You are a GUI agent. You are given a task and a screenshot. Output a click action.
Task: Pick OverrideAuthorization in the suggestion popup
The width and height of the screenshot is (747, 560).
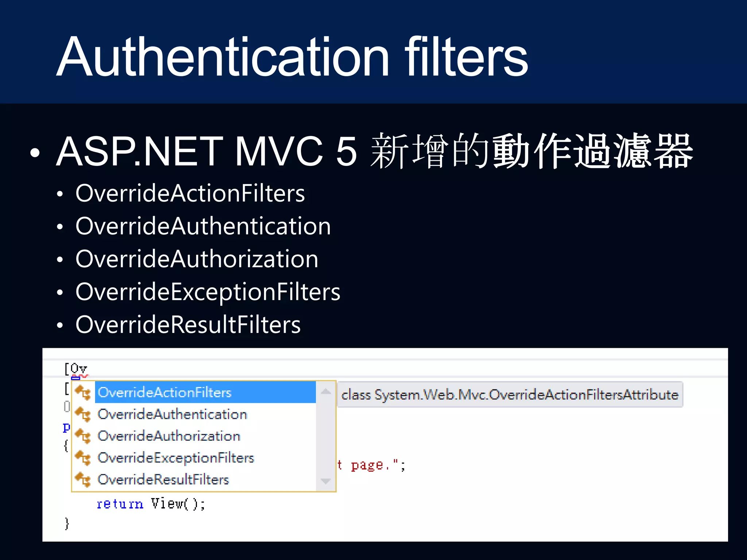169,436
